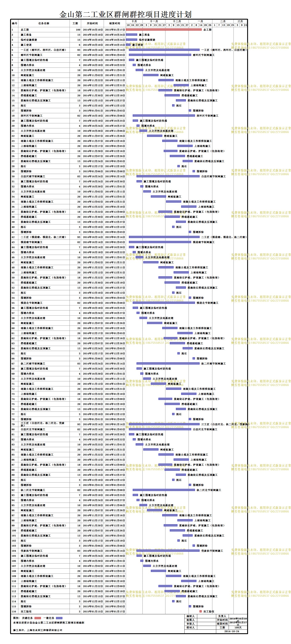
Task: Select the 任务名称 column header
Action: coord(44,23)
